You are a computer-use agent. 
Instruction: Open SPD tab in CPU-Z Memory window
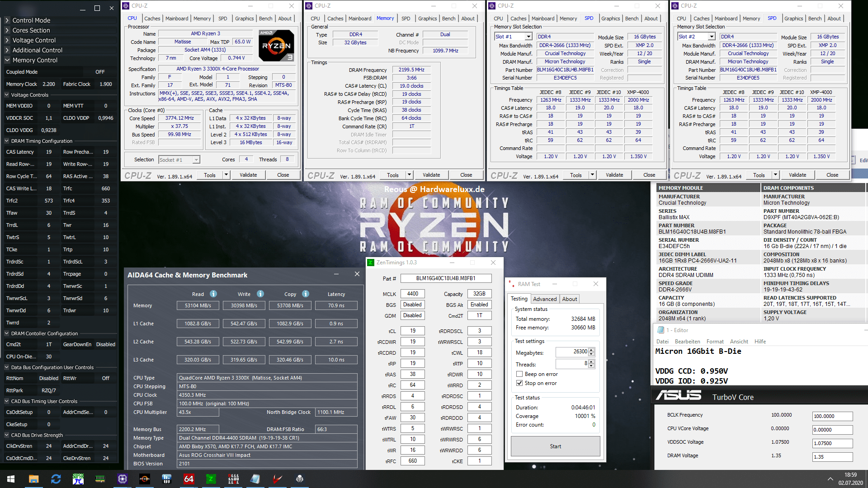tap(406, 19)
